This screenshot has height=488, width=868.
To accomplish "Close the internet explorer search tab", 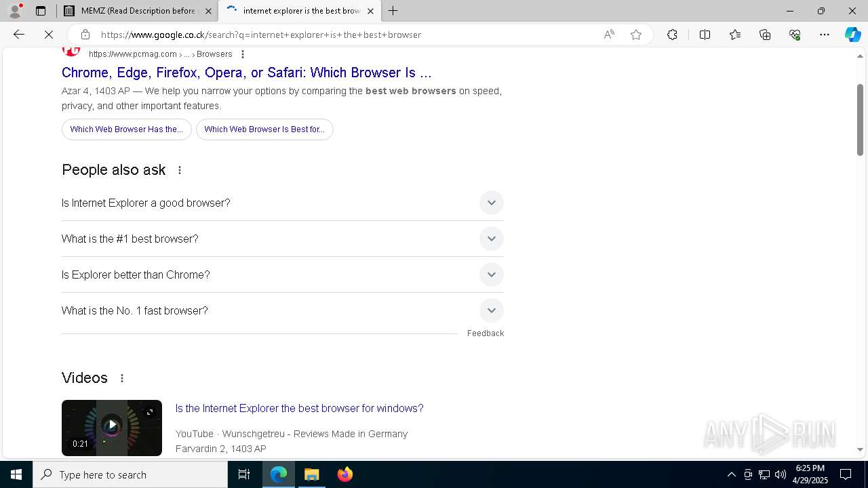I will [370, 11].
